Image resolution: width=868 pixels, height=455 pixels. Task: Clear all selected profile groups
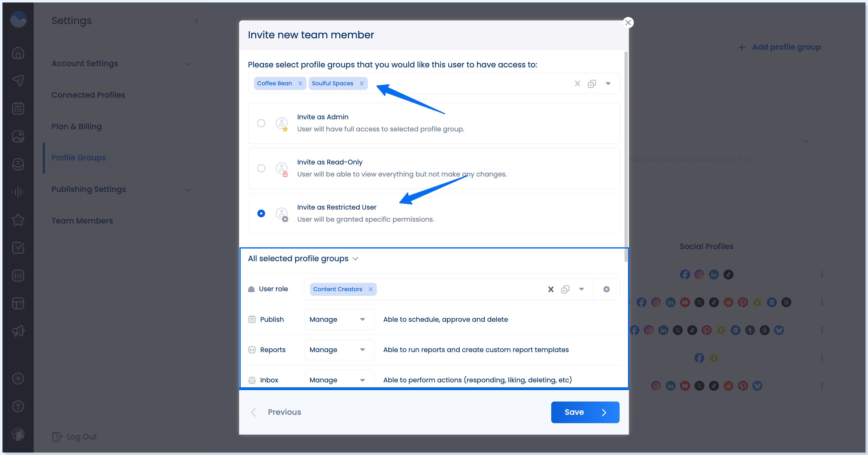[x=577, y=83]
